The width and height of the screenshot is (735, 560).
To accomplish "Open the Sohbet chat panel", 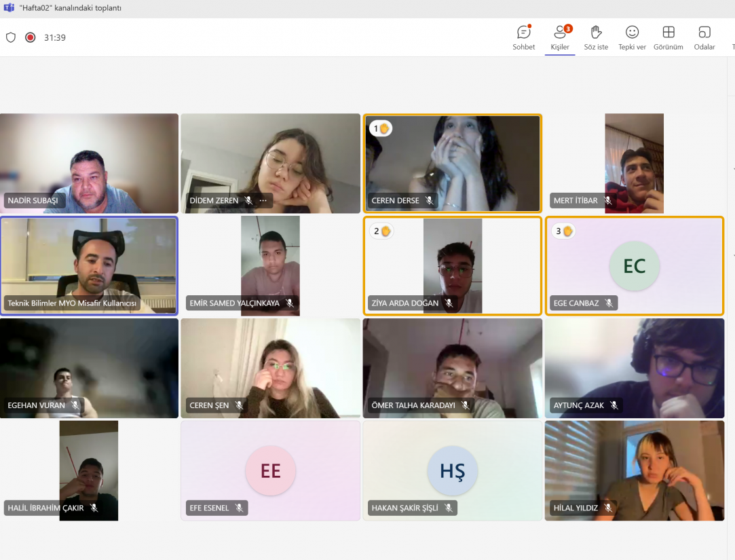I will pyautogui.click(x=523, y=38).
